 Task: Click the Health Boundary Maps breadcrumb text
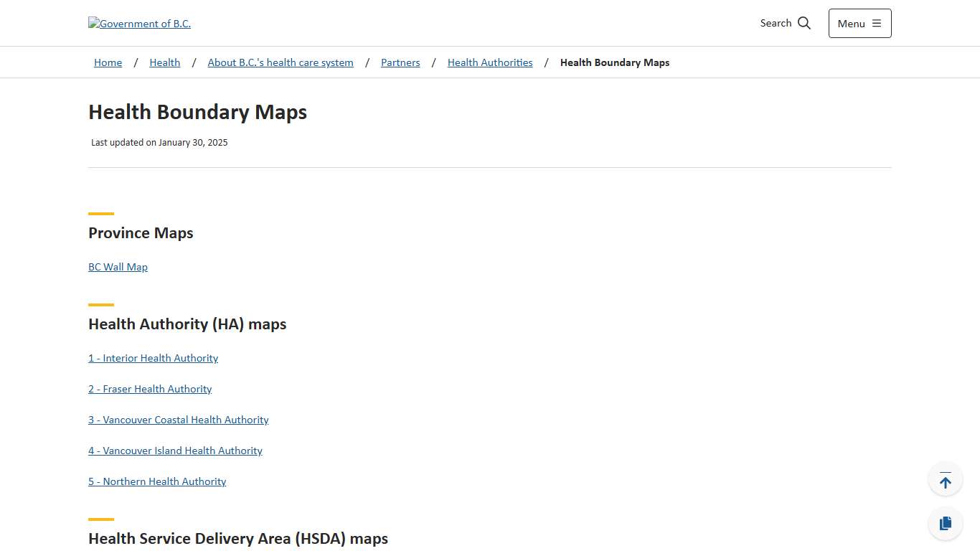pos(615,62)
